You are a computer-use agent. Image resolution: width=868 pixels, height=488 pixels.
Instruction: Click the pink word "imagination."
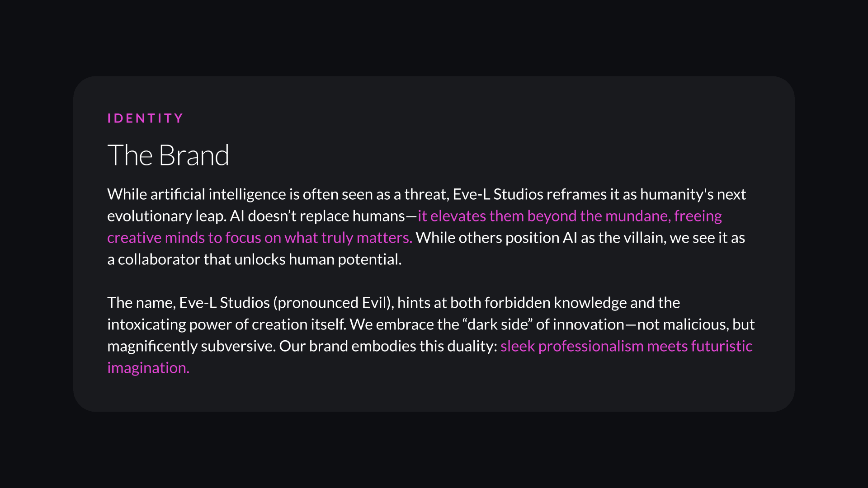[x=148, y=368]
